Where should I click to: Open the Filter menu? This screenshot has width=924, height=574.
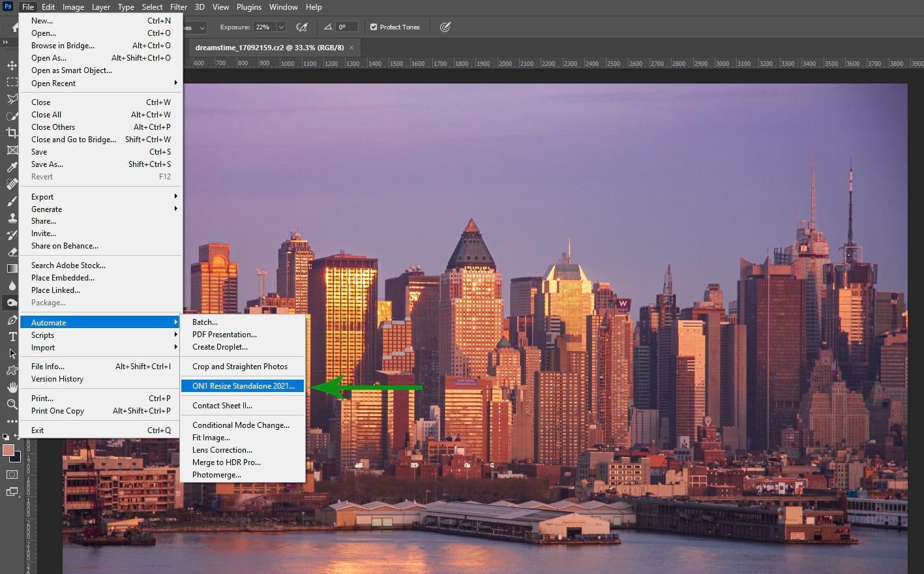[179, 7]
